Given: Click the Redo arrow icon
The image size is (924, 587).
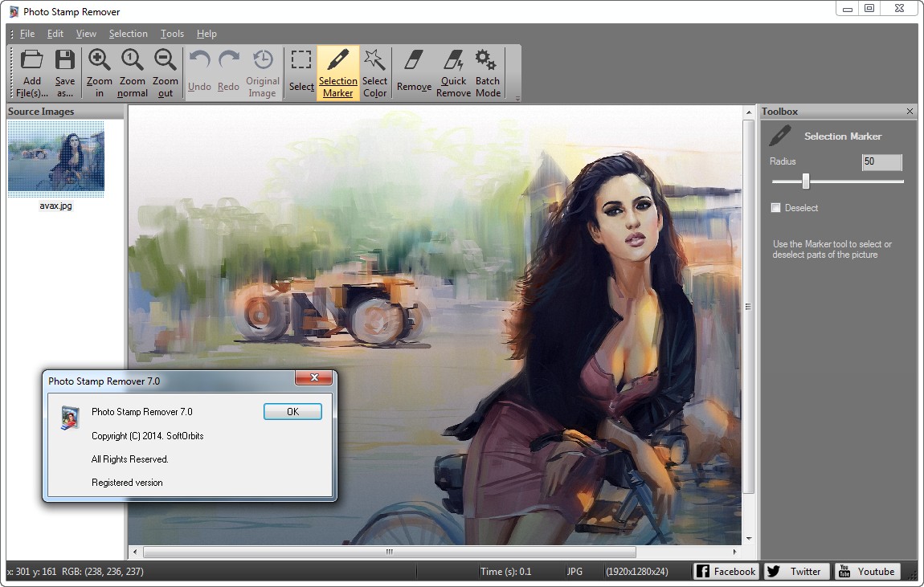Looking at the screenshot, I should (x=229, y=59).
